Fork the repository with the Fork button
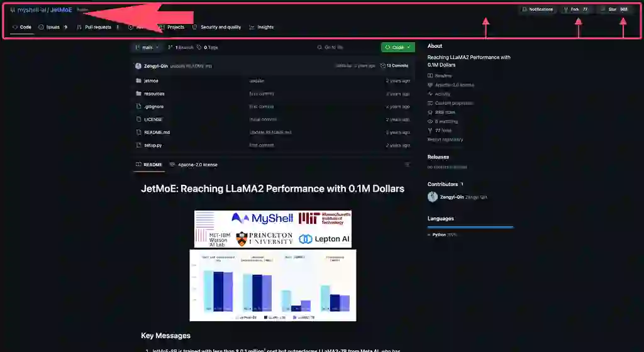The height and width of the screenshot is (352, 644). (x=577, y=9)
